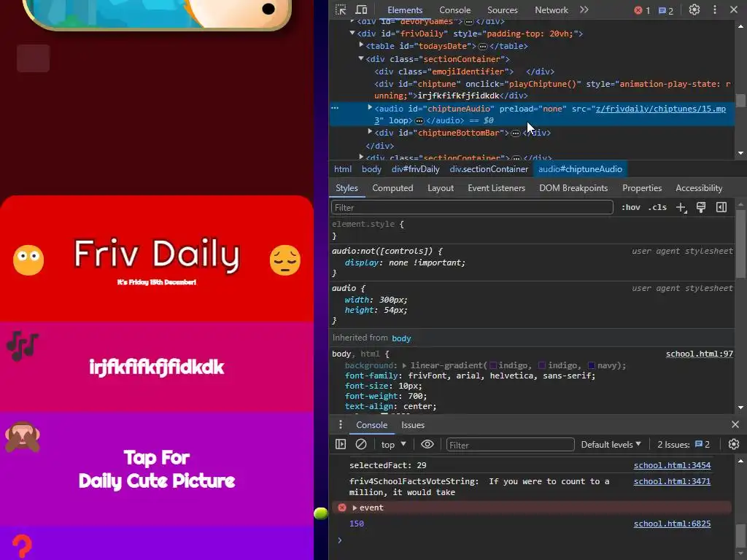Toggle rendering emulations paintbrush icon
Image resolution: width=747 pixels, height=560 pixels.
pyautogui.click(x=701, y=207)
